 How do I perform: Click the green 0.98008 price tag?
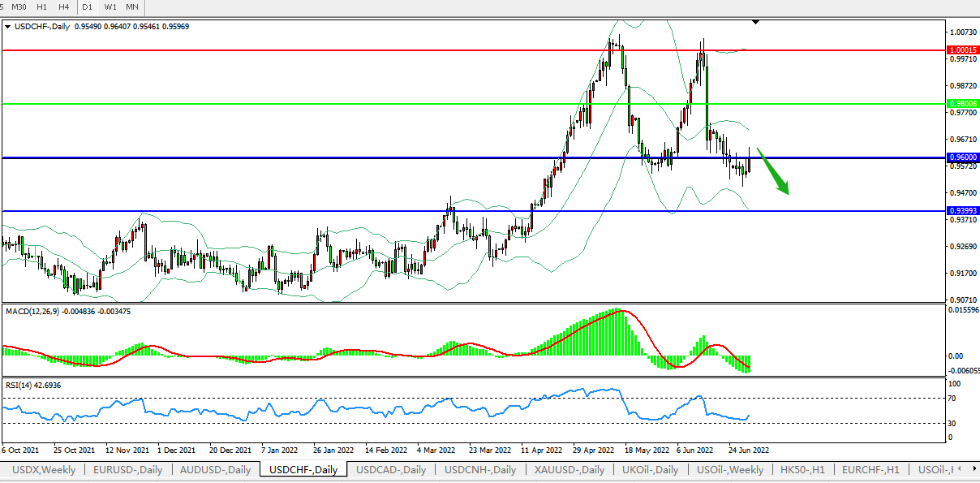click(962, 104)
